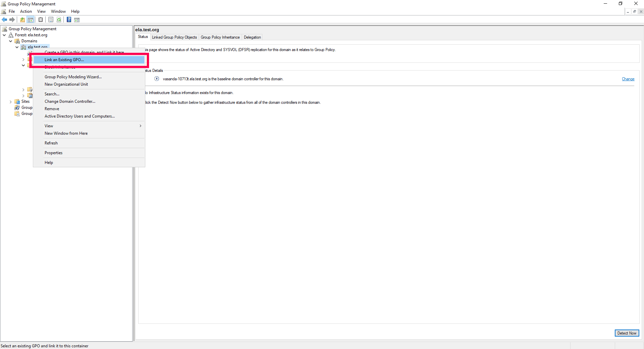Choose Properties from the context menu

pyautogui.click(x=89, y=153)
